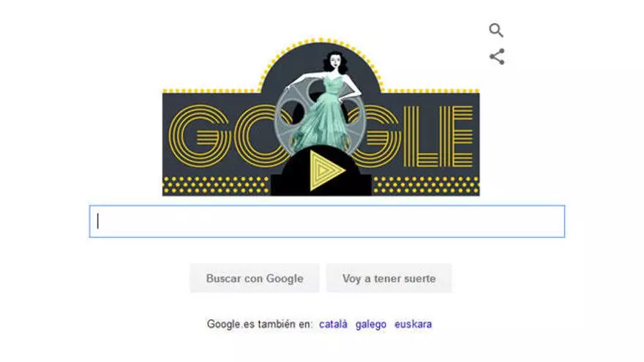644x362 pixels.
Task: Switch language to català
Action: tap(333, 324)
